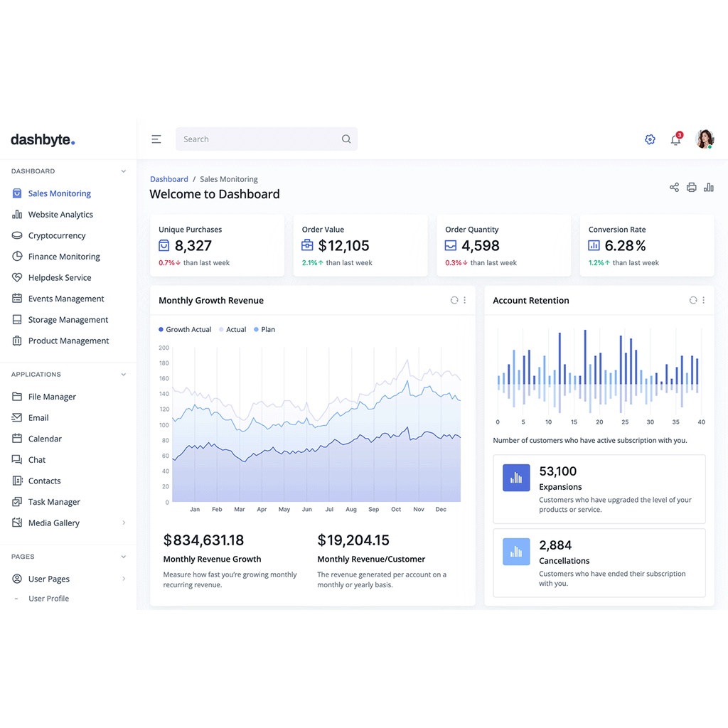Click the Conversion Rate chart icon

tap(594, 245)
